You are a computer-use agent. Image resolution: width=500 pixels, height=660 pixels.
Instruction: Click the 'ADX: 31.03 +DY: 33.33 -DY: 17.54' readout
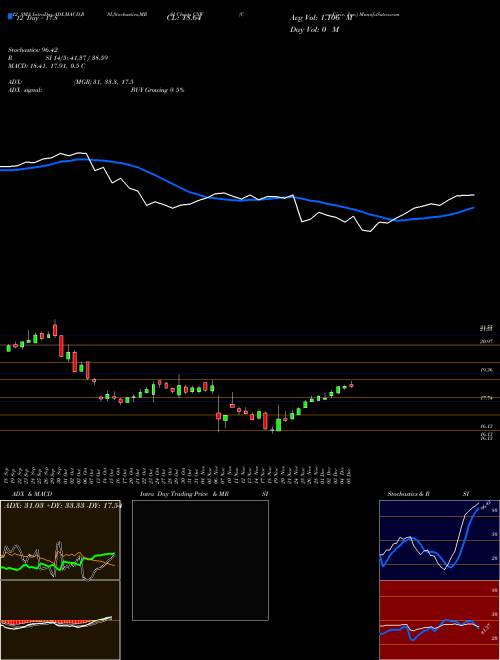(x=63, y=505)
